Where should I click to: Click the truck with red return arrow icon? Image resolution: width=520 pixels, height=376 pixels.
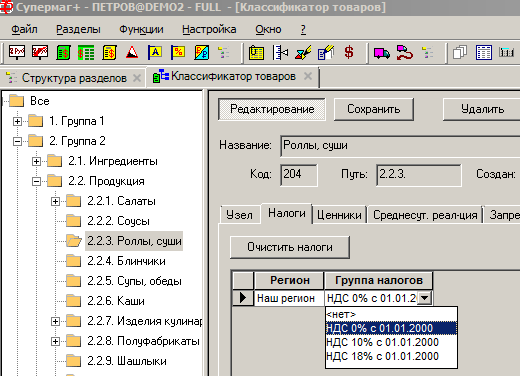[x=405, y=53]
